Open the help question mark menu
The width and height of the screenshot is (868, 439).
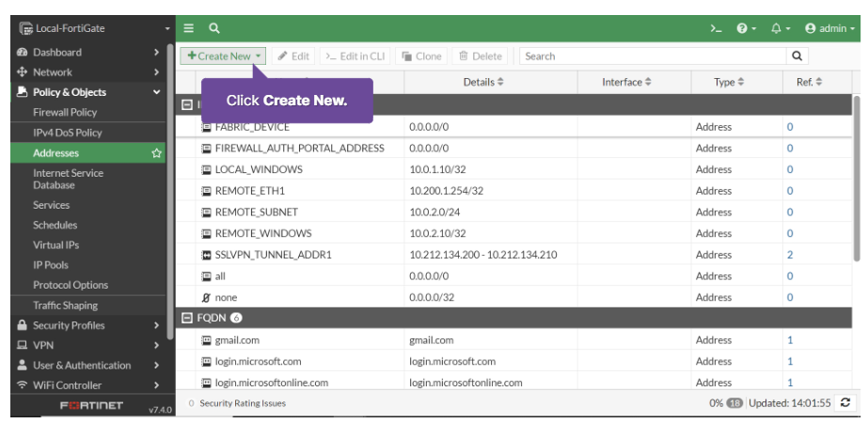[x=746, y=28]
